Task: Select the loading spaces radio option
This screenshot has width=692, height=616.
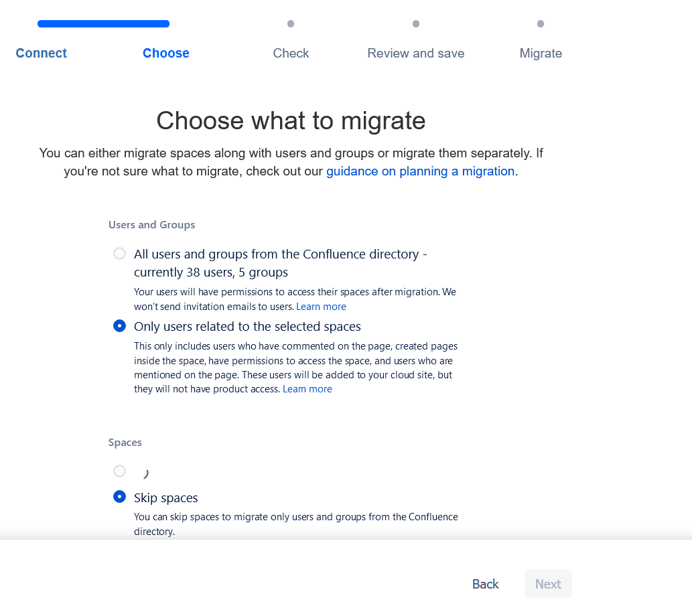Action: click(x=120, y=471)
